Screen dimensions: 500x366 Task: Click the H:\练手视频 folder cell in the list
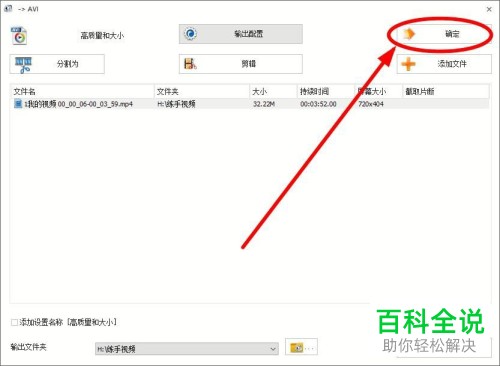click(176, 104)
